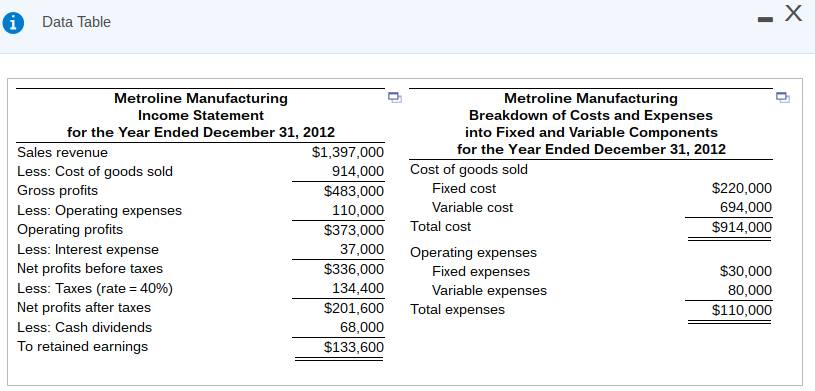Select the Total cost label
The width and height of the screenshot is (815, 391).
click(441, 227)
